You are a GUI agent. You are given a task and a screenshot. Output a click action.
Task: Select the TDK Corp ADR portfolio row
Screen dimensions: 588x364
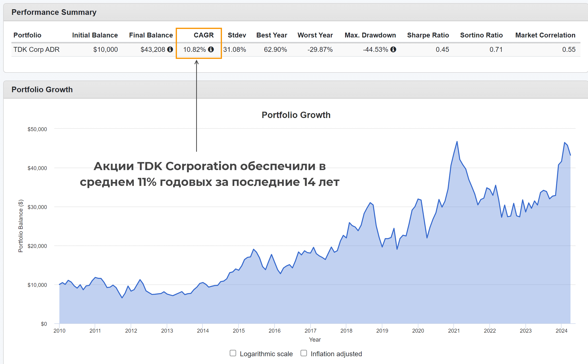tap(37, 49)
